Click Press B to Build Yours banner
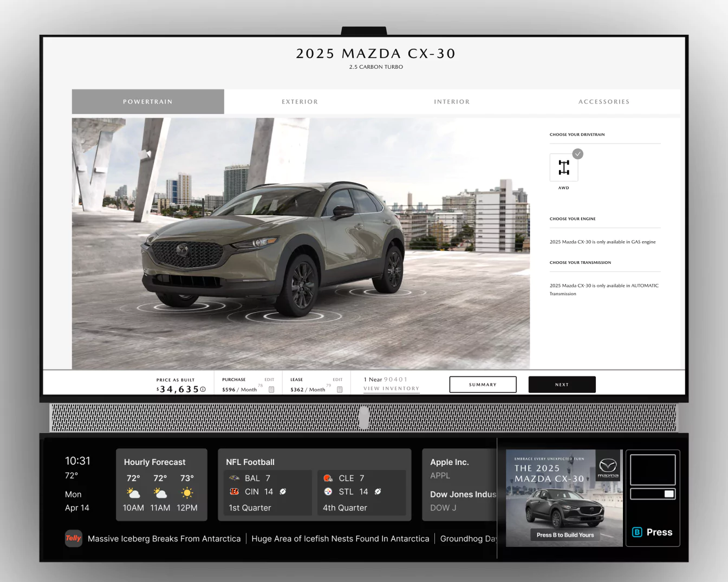Screen dimensions: 728x582 tap(565, 535)
